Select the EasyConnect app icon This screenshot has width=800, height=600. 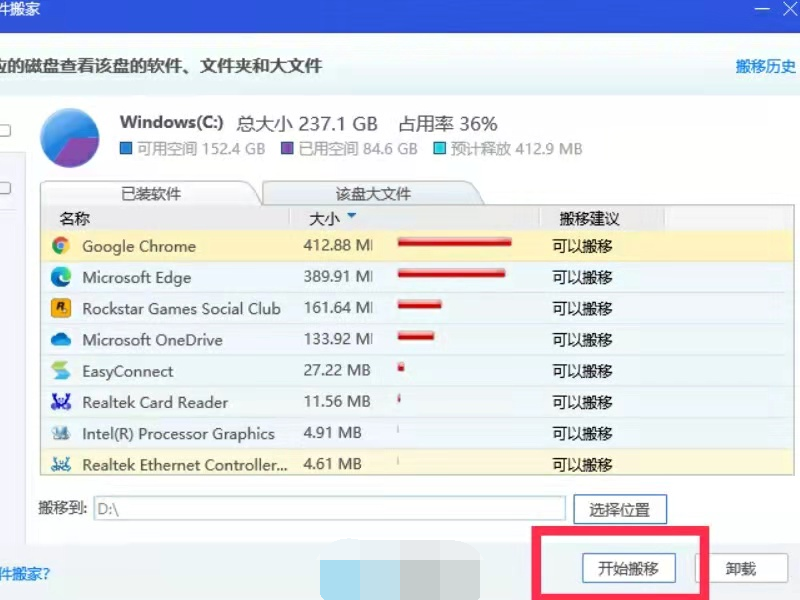pos(61,371)
